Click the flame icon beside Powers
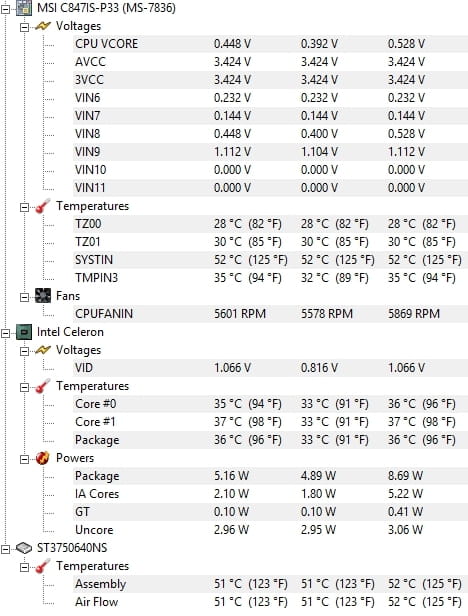 [42, 458]
